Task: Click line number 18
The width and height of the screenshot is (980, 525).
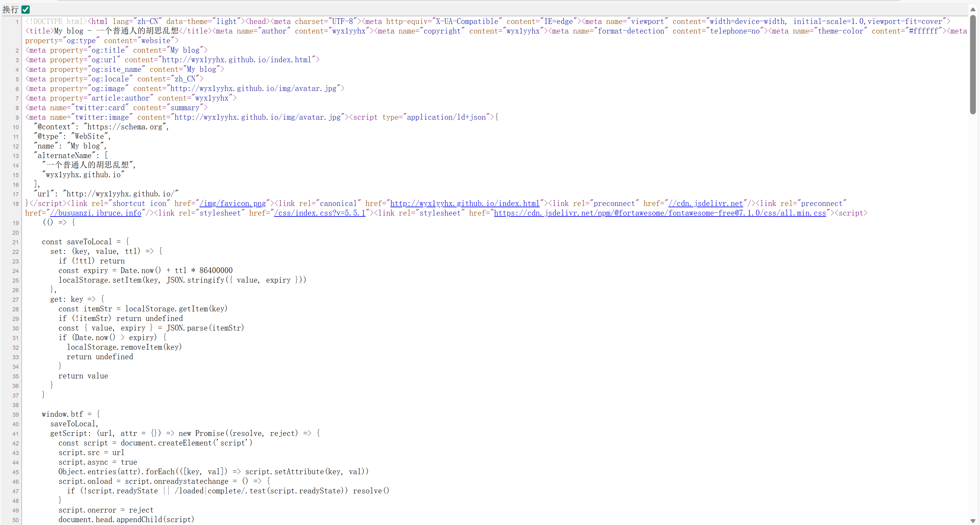Action: click(16, 204)
